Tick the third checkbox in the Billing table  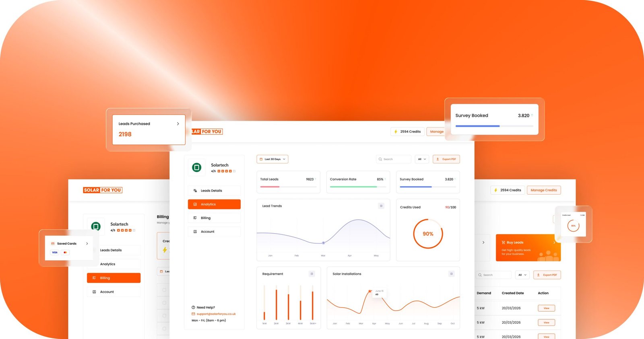164,316
